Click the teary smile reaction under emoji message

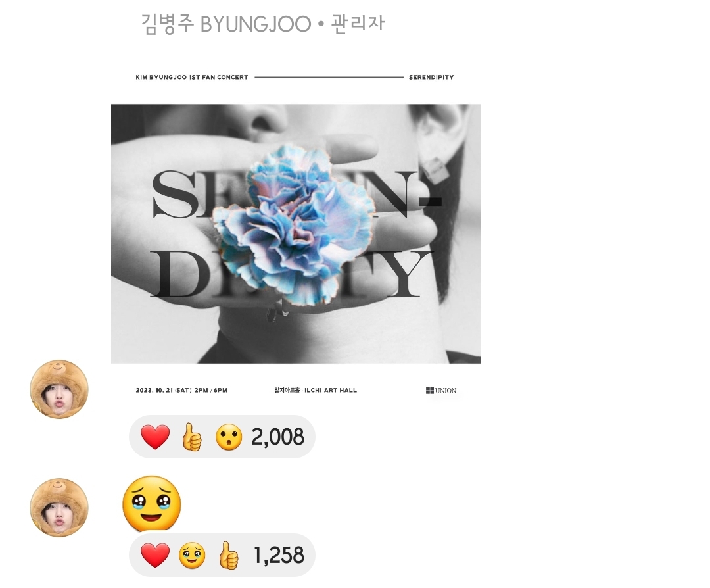(192, 555)
